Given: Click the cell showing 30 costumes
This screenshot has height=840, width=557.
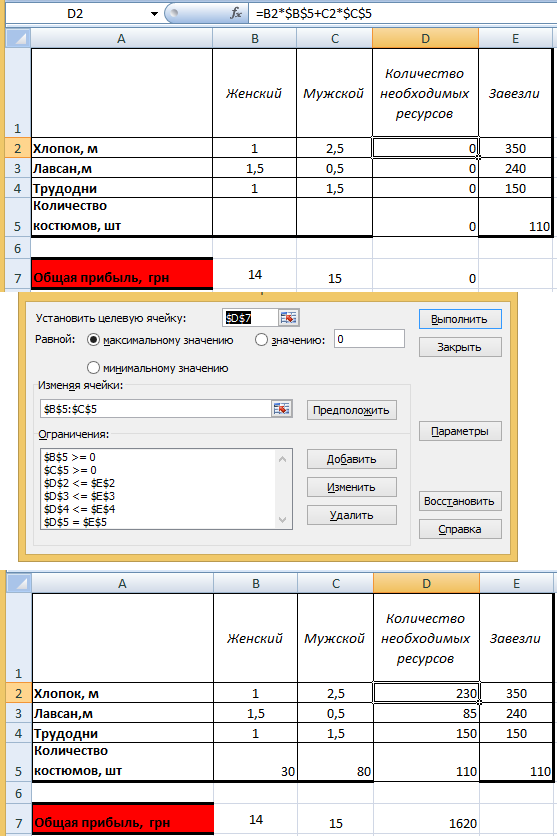Looking at the screenshot, I should 255,762.
